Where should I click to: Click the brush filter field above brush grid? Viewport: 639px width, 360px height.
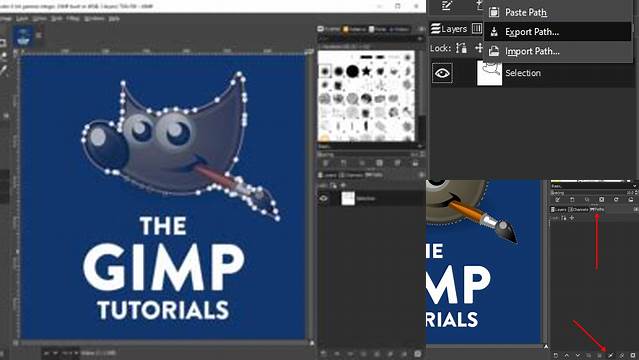pos(369,39)
